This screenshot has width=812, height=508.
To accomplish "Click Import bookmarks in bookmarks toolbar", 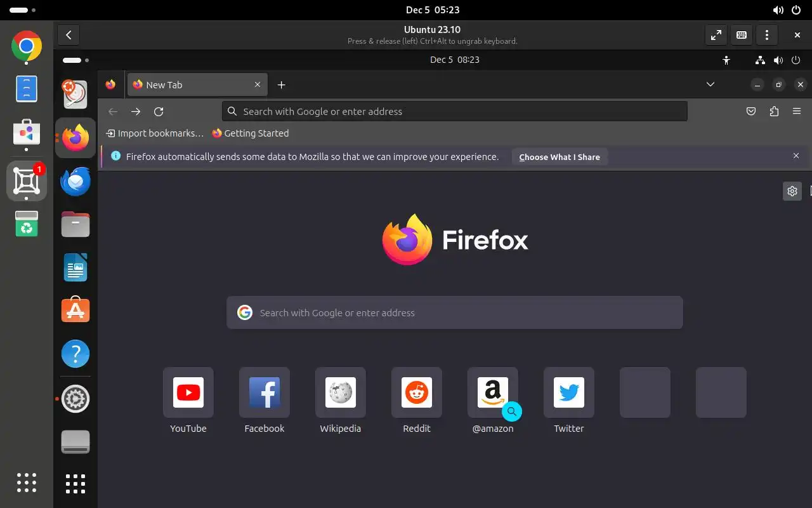I will click(155, 133).
